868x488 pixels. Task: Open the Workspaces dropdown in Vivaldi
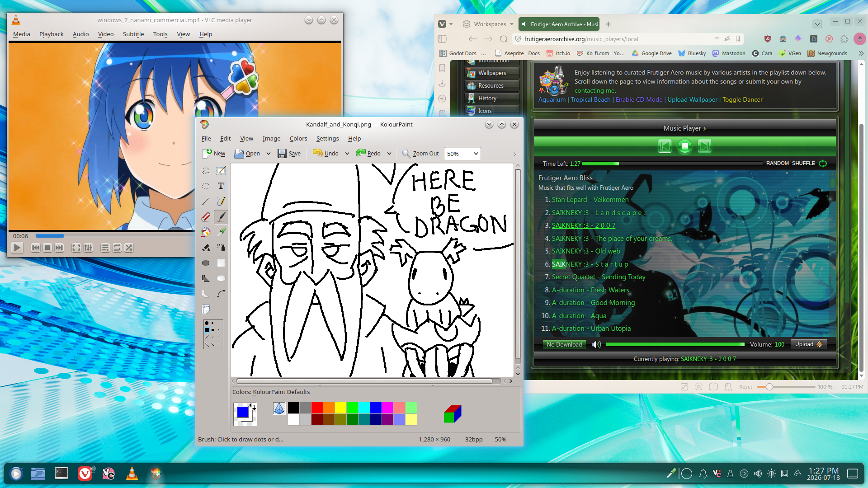(488, 24)
